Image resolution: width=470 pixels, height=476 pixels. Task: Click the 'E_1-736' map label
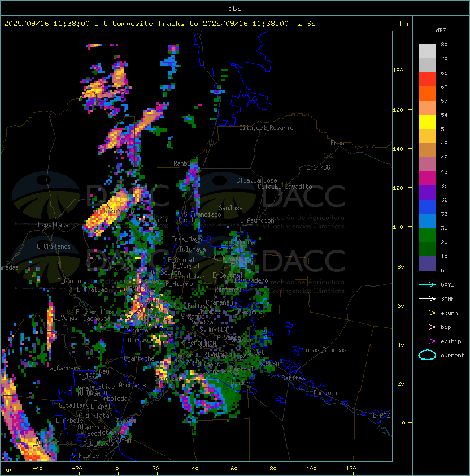pyautogui.click(x=318, y=167)
